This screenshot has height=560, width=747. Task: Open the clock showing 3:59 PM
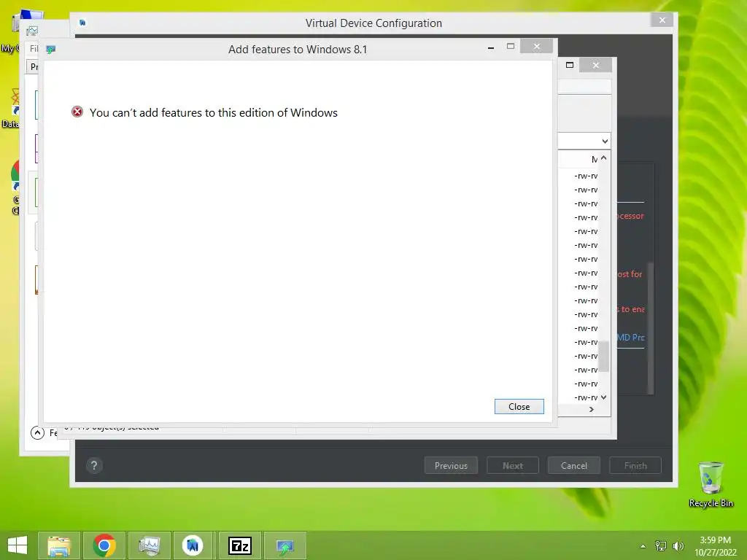click(715, 546)
